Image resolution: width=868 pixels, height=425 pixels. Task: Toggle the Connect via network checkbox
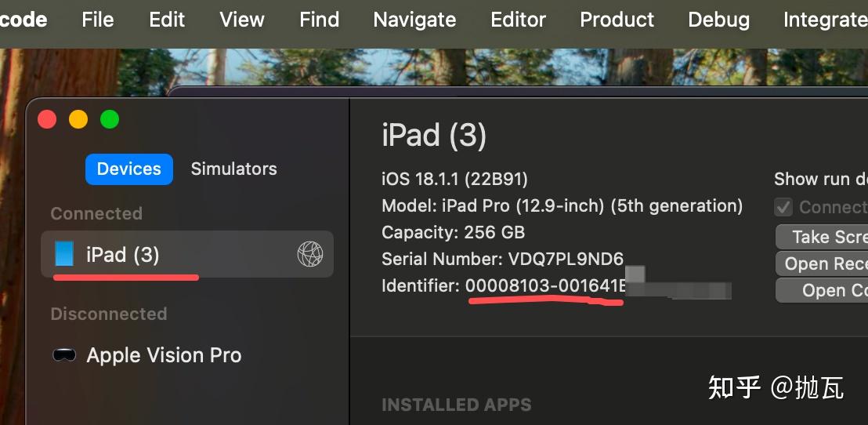point(783,207)
